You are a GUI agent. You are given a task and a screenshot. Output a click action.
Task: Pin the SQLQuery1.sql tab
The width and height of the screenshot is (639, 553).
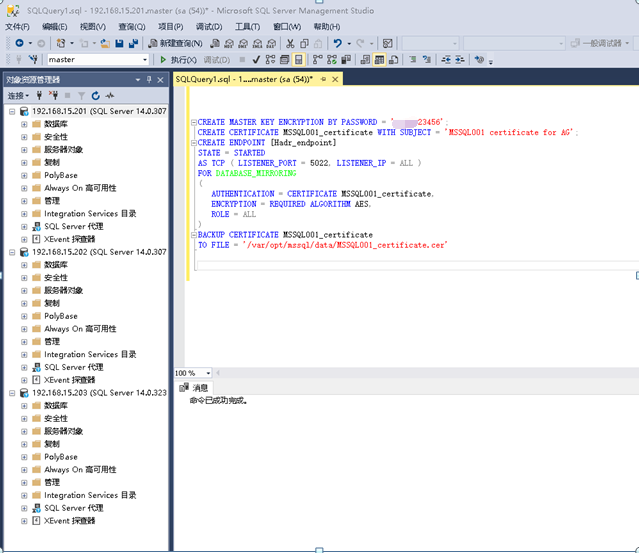pos(323,79)
